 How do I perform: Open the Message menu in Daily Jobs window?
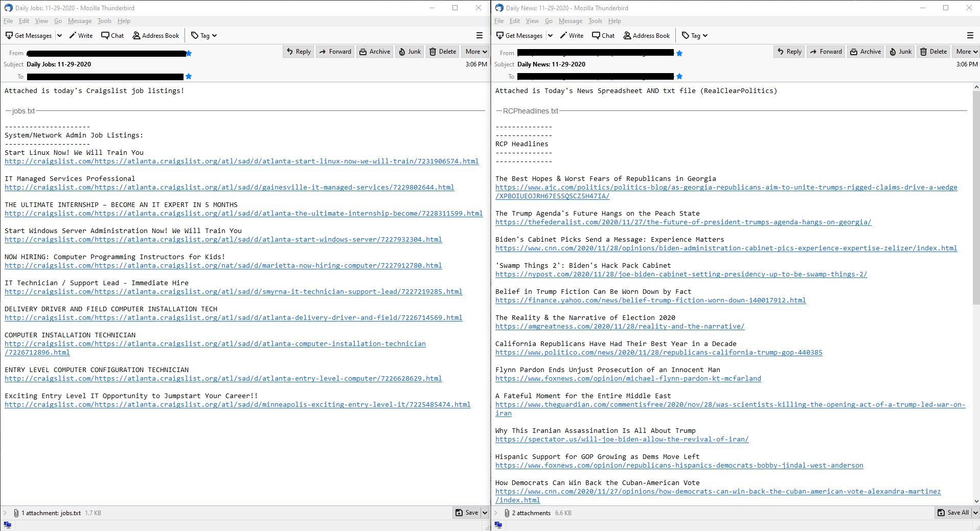[80, 21]
